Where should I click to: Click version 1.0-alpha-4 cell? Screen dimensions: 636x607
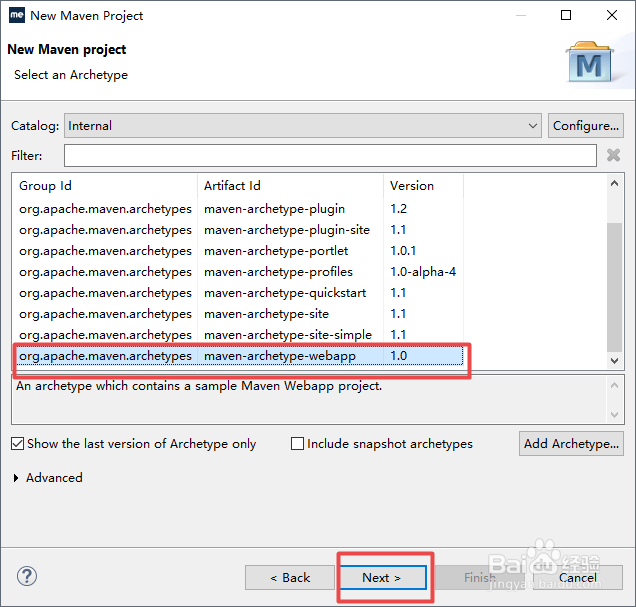click(423, 272)
